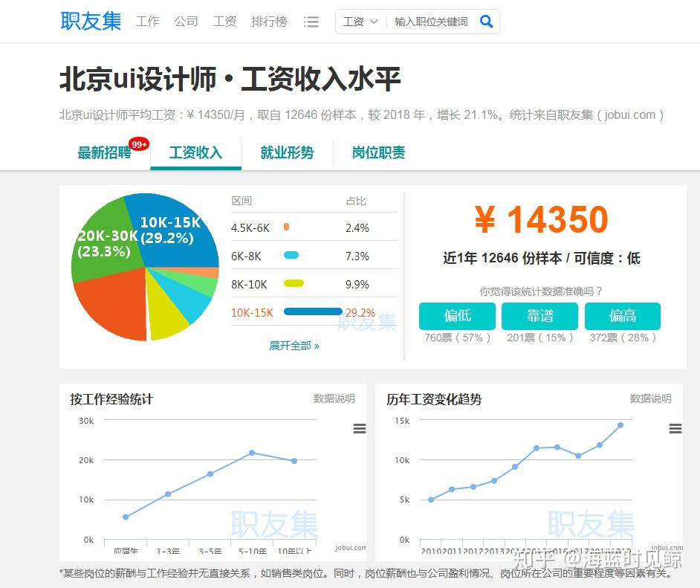Viewport: 700px width, 588px height.
Task: Click the 10年以上 data point
Action: click(x=294, y=461)
